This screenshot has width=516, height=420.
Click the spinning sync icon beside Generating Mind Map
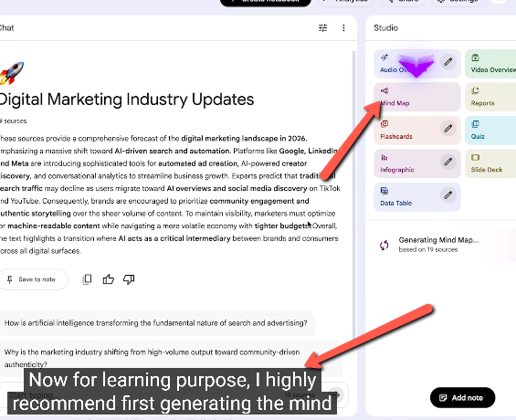[384, 245]
